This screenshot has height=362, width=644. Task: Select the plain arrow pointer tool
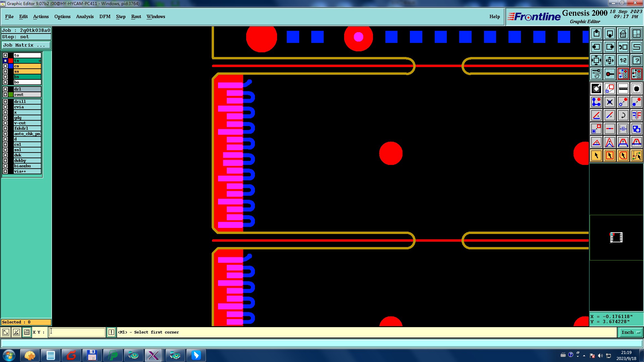[596, 156]
